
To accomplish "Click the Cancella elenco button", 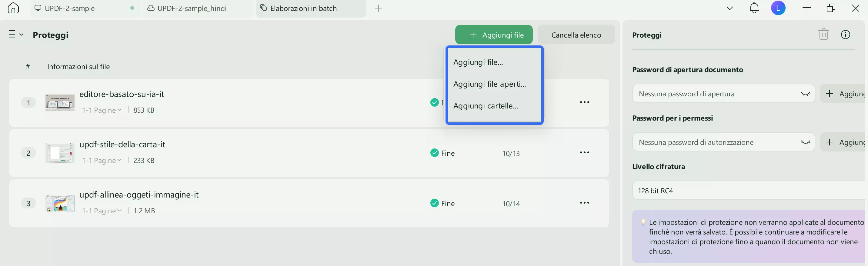I will (x=576, y=35).
